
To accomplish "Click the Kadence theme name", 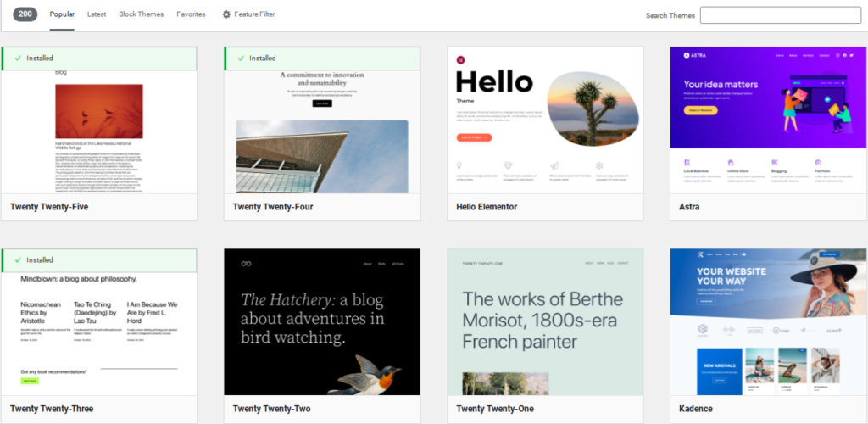I will (x=696, y=409).
